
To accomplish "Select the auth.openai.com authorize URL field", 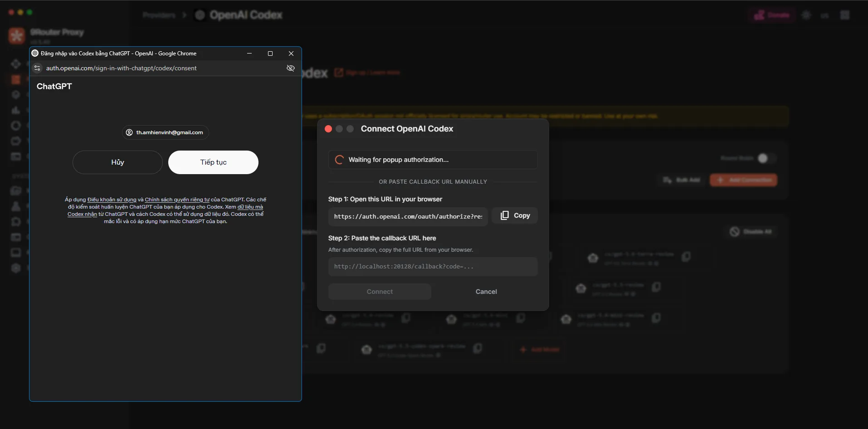I will click(x=408, y=216).
